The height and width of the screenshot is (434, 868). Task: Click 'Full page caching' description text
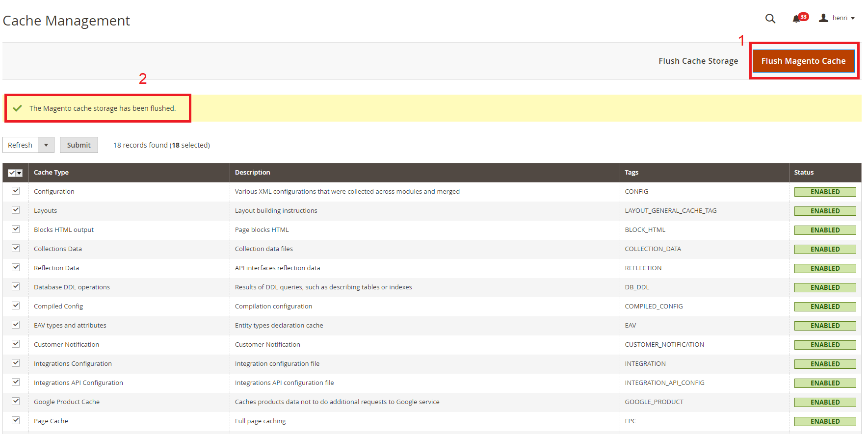point(261,421)
